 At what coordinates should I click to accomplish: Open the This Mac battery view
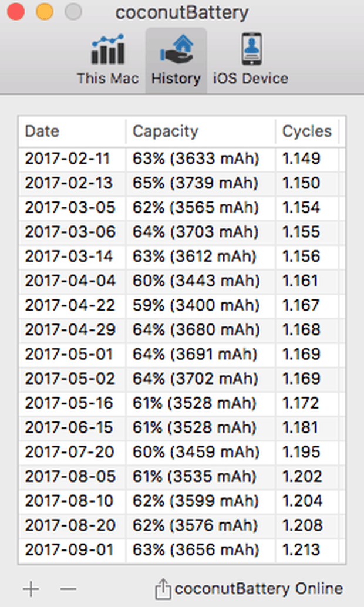[x=107, y=59]
